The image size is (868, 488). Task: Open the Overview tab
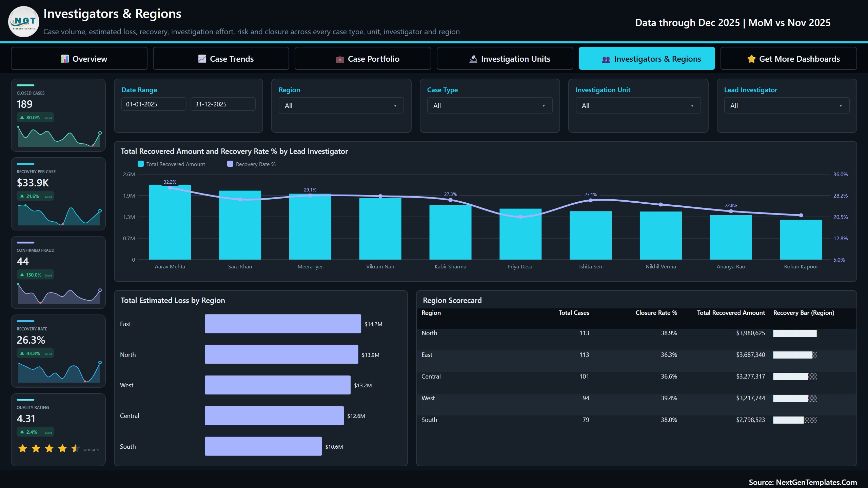point(79,59)
